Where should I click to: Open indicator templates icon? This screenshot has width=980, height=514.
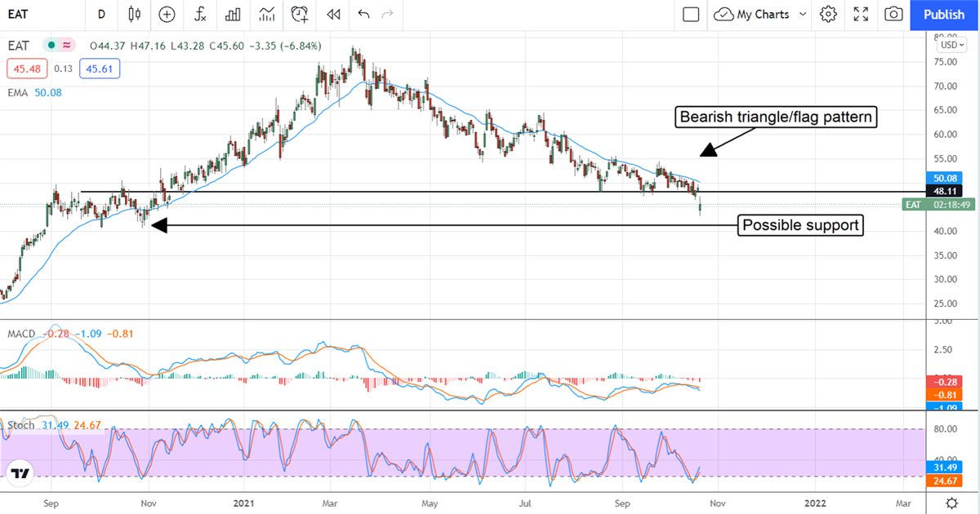point(266,14)
